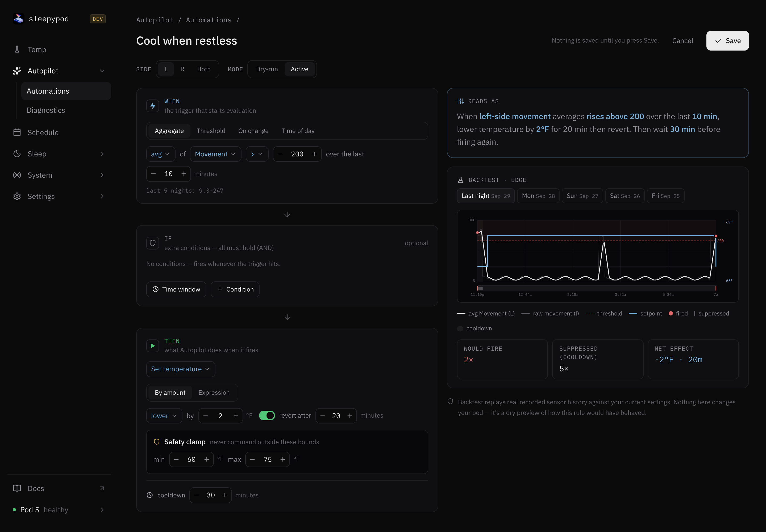This screenshot has height=532, width=766.
Task: Switch trigger type to Threshold tab
Action: pos(211,131)
